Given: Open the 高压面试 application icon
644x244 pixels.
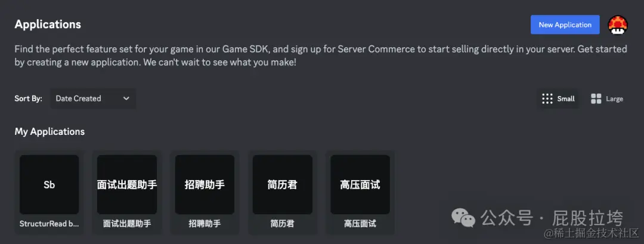Looking at the screenshot, I should pos(360,184).
